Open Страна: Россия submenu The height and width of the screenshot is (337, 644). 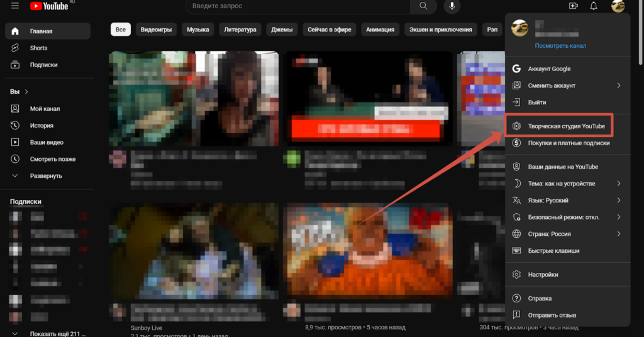tap(568, 235)
